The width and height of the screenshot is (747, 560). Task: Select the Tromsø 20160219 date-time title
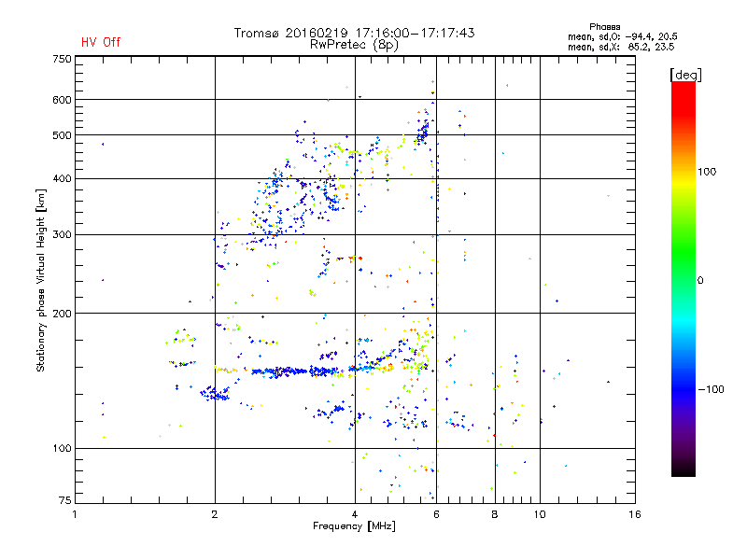click(x=354, y=33)
